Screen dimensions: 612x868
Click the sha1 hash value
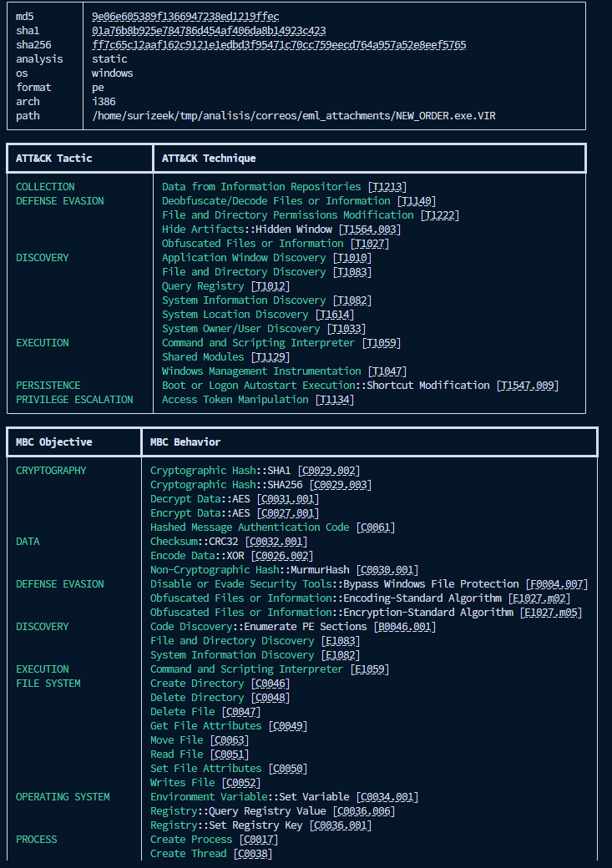point(209,30)
